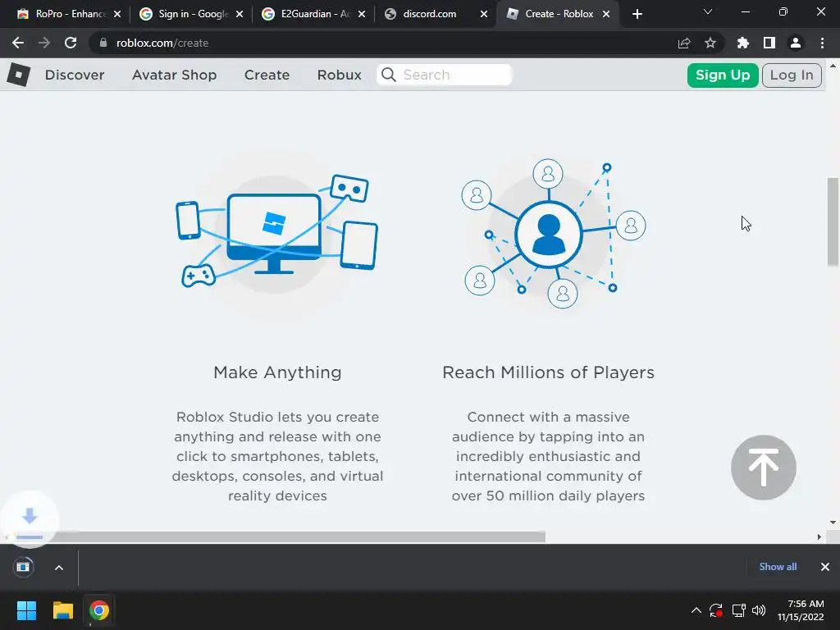Screen dimensions: 840x630
Task: Toggle the Chrome side panel icon
Action: [x=769, y=43]
